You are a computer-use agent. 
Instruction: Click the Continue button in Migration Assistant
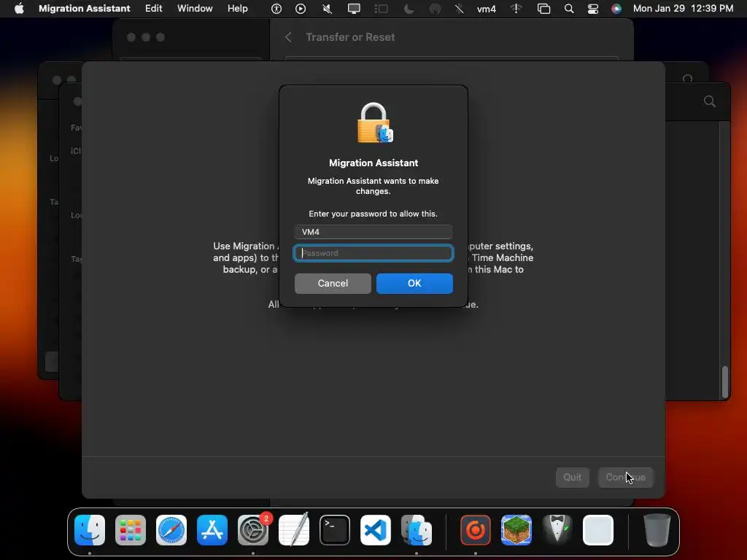point(625,477)
